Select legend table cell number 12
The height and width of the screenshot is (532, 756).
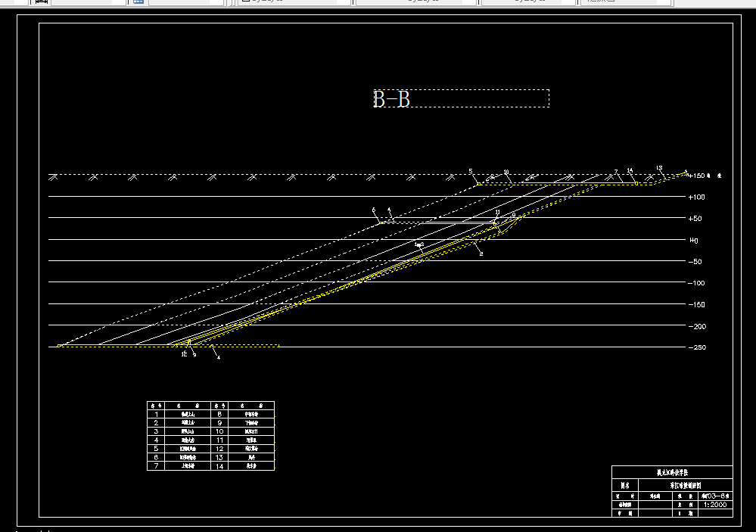[219, 449]
